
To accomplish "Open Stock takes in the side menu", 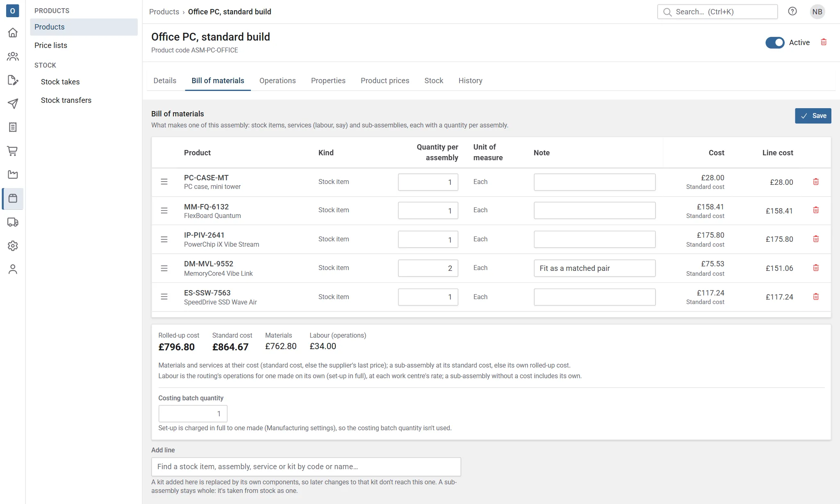I will (x=84, y=82).
